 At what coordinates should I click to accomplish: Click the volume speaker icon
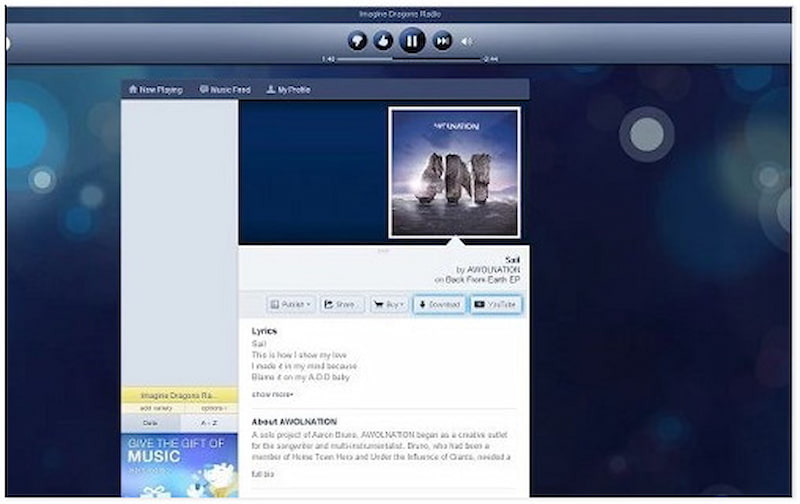point(466,41)
